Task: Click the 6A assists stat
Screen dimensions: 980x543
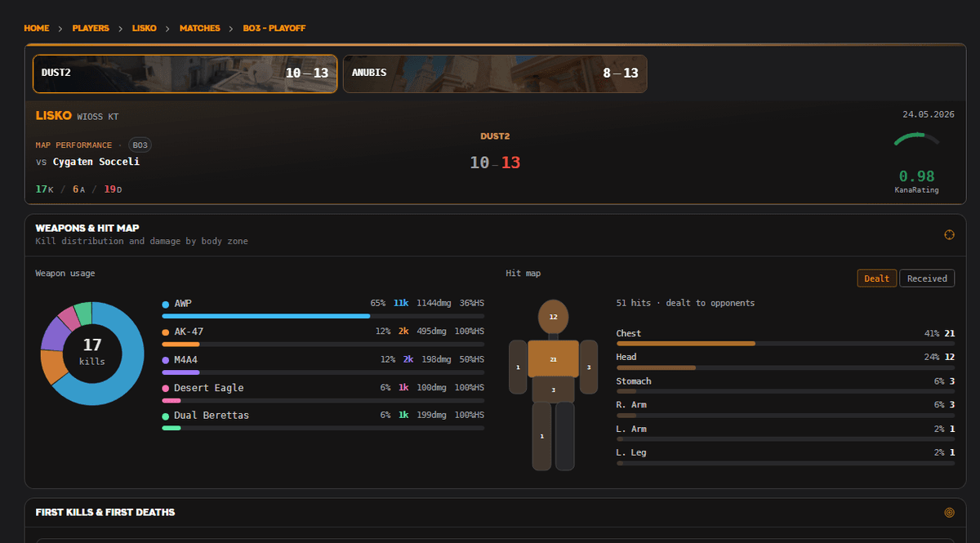Action: click(x=78, y=189)
